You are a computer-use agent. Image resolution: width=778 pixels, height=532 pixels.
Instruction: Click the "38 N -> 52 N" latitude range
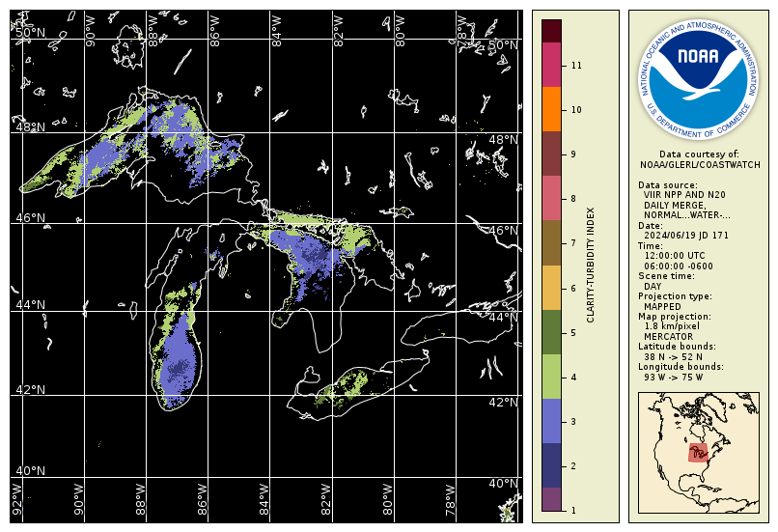[x=673, y=357]
